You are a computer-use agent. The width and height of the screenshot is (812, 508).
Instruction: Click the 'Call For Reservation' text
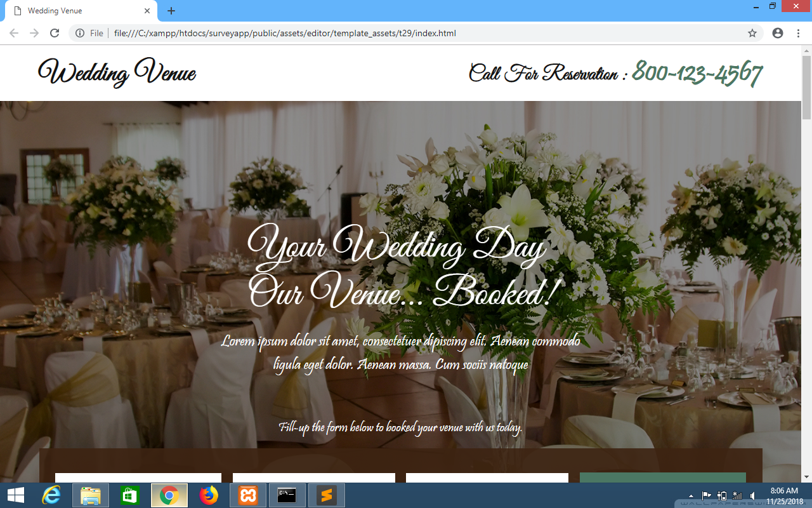[543, 73]
